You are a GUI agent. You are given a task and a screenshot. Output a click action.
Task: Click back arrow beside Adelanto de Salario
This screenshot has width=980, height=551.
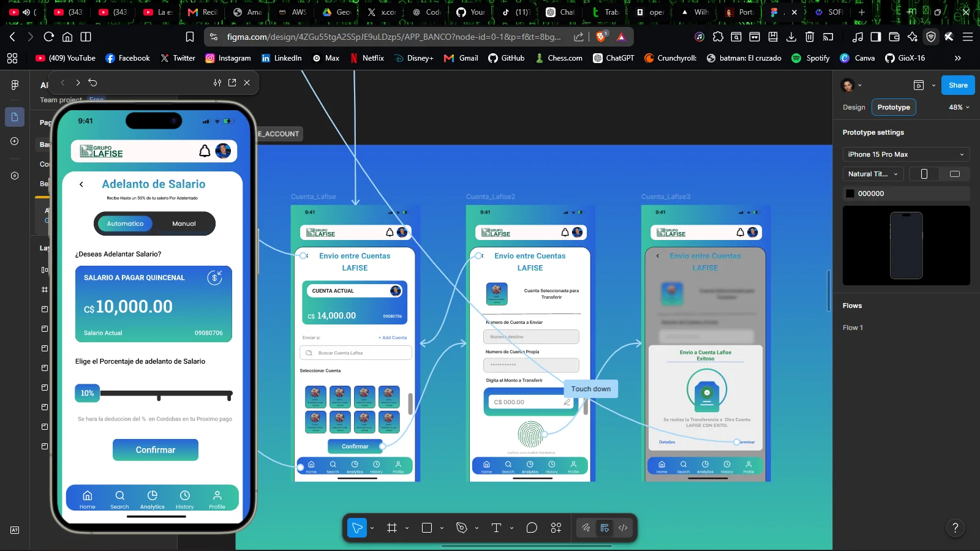pos(81,184)
